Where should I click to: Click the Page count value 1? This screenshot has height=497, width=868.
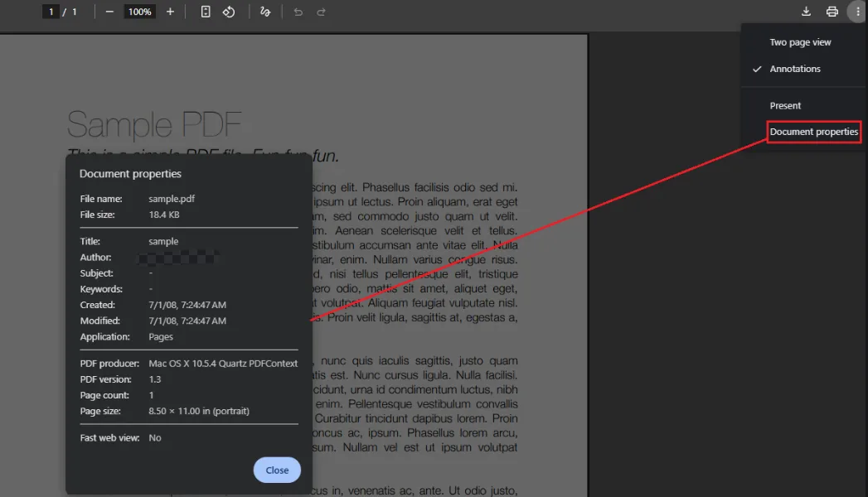point(151,395)
